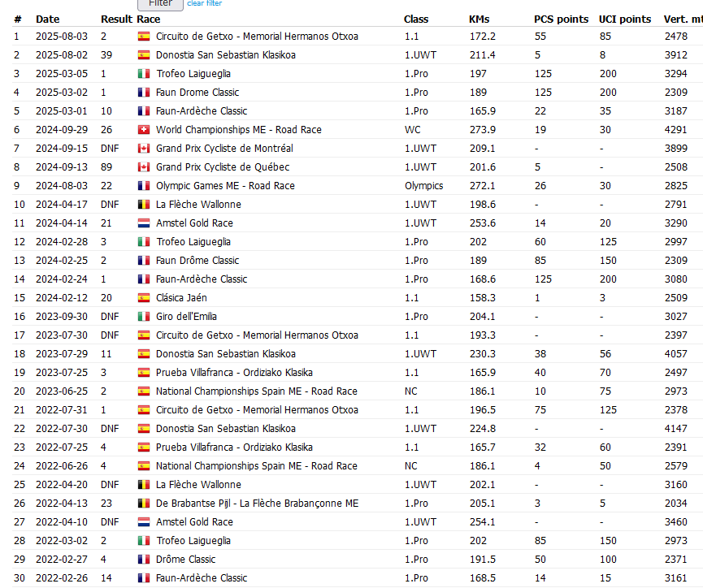Open Grand Prix Cycliste de Québec link
Screen dimensions: 703x588
pyautogui.click(x=223, y=167)
